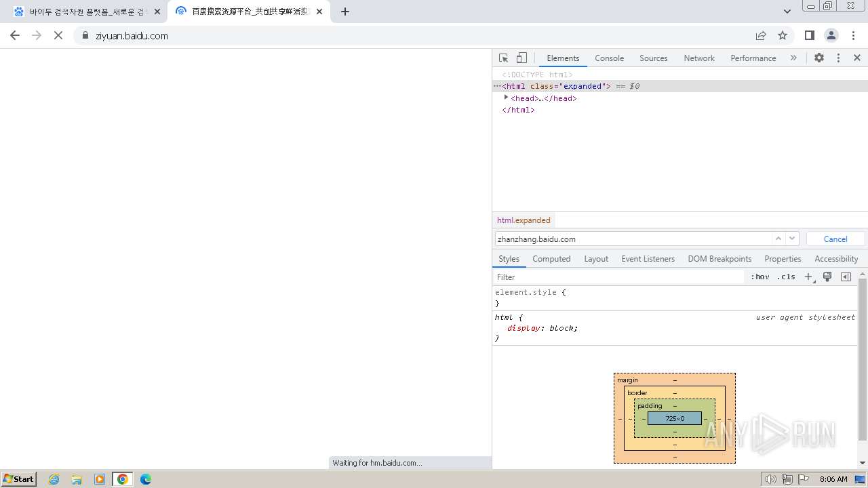The height and width of the screenshot is (488, 868).
Task: Stop the page from loading
Action: coord(58,35)
